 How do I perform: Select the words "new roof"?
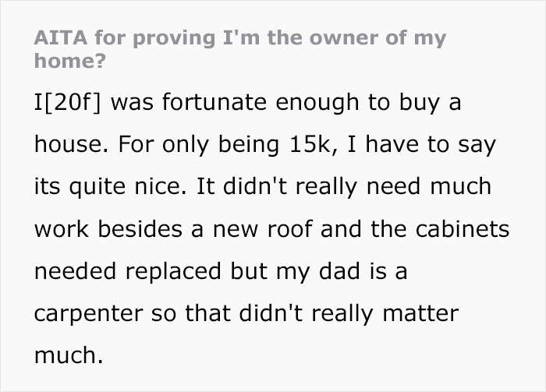point(262,230)
